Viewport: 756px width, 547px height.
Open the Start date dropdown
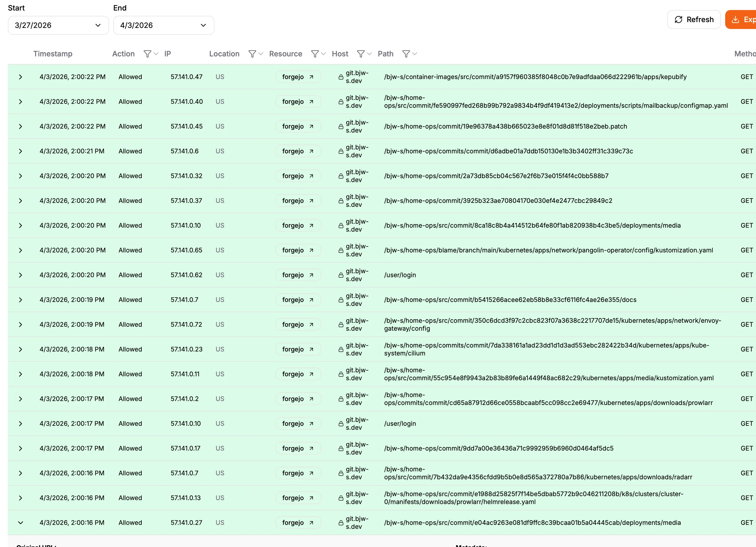coord(58,25)
